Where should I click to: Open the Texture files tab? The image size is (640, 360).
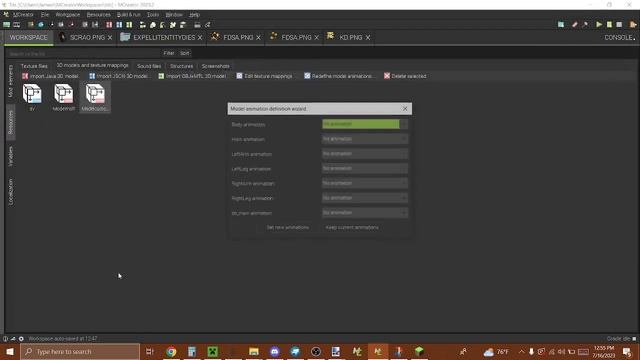[34, 66]
